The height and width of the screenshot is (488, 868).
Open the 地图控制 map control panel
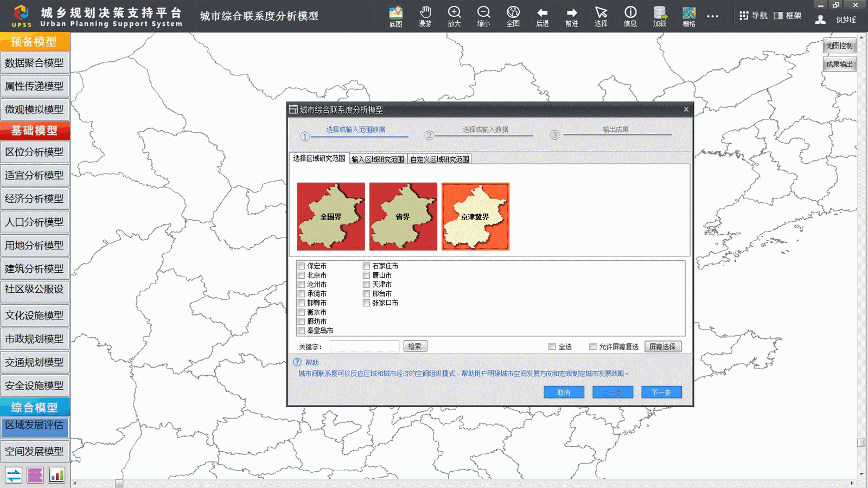tap(839, 46)
